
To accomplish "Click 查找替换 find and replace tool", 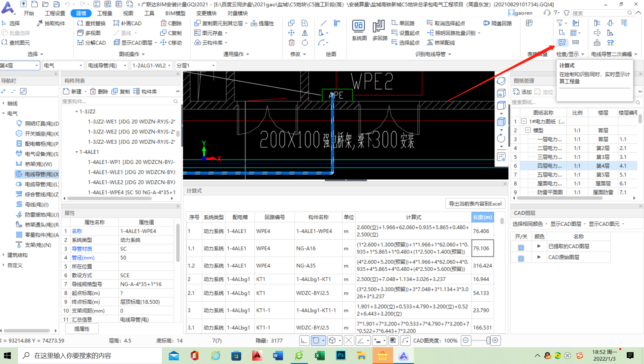I will pyautogui.click(x=91, y=23).
